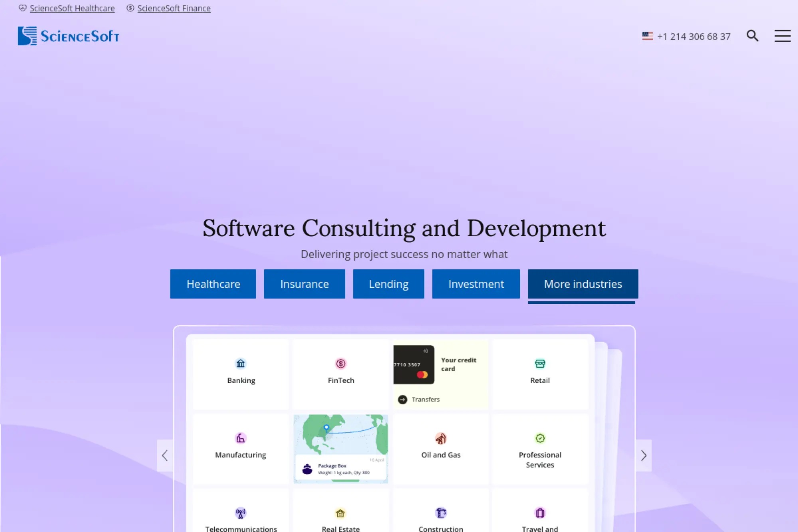
Task: Click the ScienceSoft logo
Action: click(x=68, y=36)
